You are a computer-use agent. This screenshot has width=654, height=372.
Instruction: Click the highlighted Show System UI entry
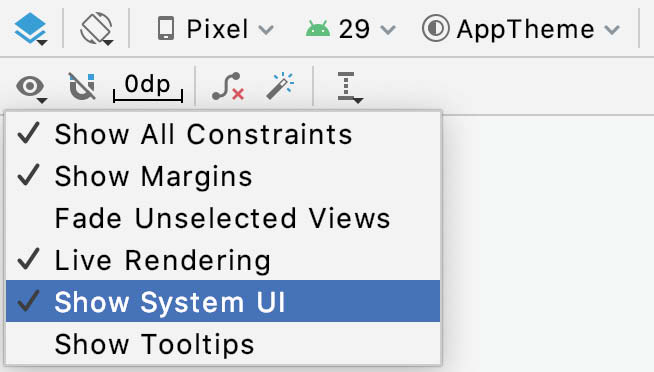[x=223, y=301]
